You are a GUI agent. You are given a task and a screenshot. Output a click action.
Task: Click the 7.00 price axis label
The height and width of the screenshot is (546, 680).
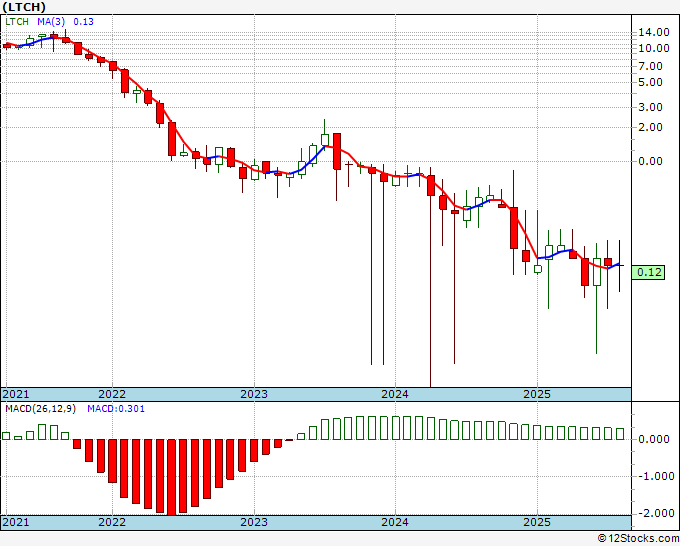click(651, 66)
